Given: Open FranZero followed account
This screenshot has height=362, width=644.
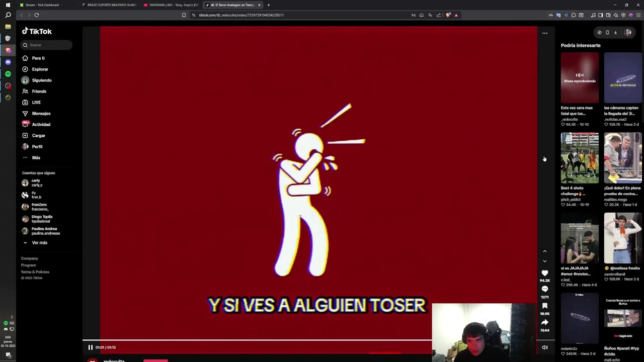Looking at the screenshot, I should coord(35,207).
